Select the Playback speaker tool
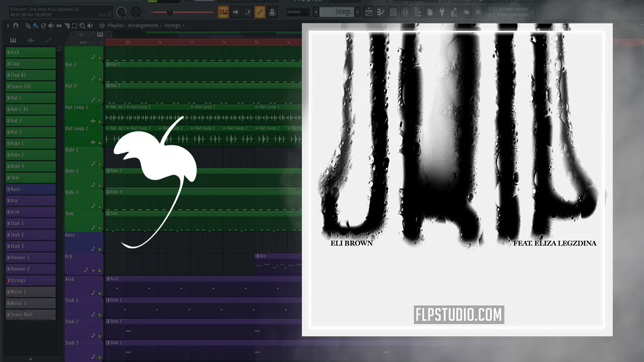Viewport: 644px width, 362px height. pos(90,26)
